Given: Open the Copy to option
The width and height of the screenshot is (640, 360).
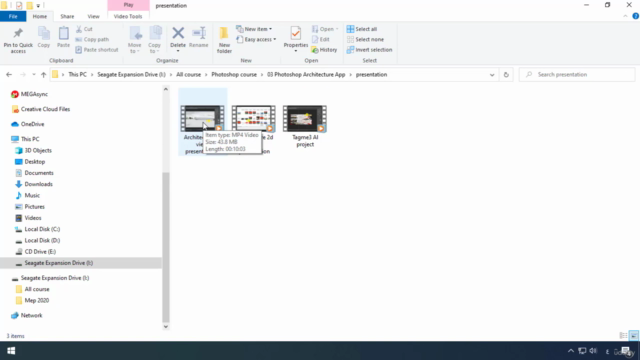Looking at the screenshot, I should click(x=154, y=40).
